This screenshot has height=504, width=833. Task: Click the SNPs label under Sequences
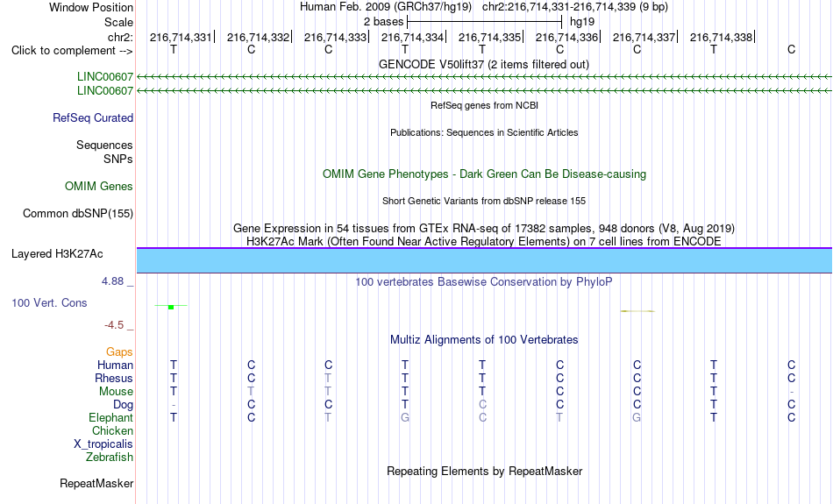pyautogui.click(x=118, y=159)
